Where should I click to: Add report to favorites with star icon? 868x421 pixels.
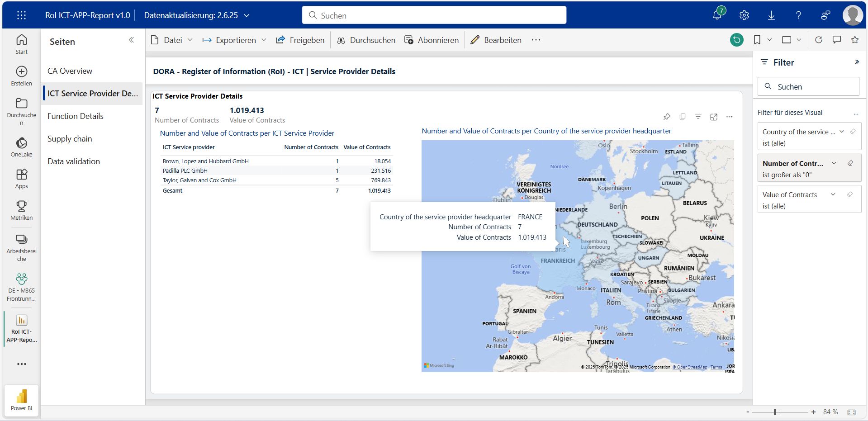854,40
